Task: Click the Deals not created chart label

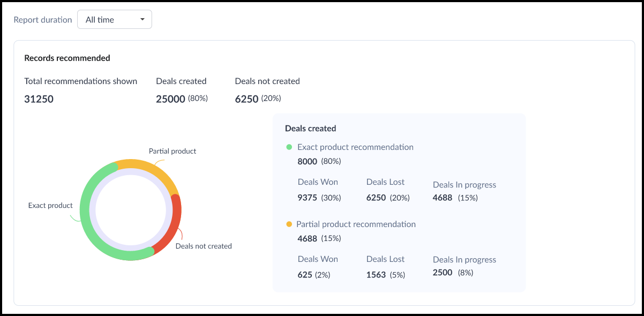Action: pyautogui.click(x=204, y=246)
